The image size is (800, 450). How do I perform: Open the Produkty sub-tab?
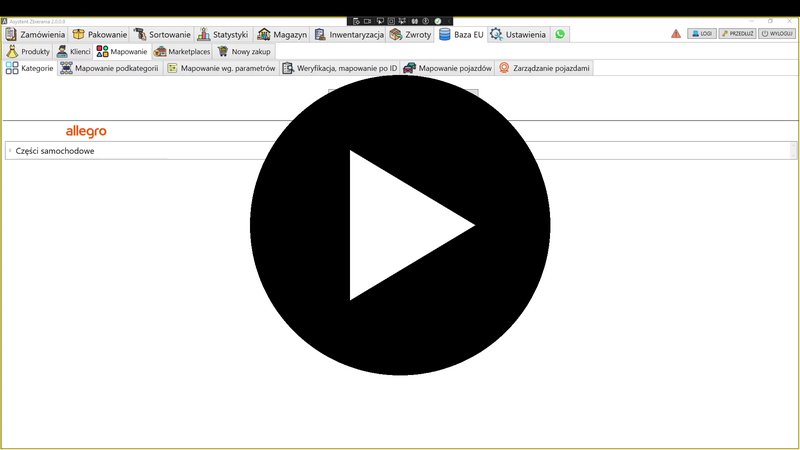pyautogui.click(x=28, y=52)
